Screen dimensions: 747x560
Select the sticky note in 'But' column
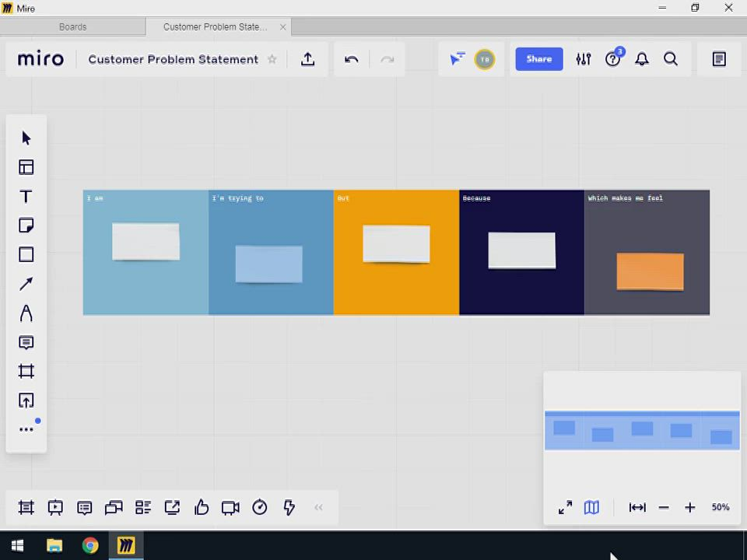click(x=396, y=243)
